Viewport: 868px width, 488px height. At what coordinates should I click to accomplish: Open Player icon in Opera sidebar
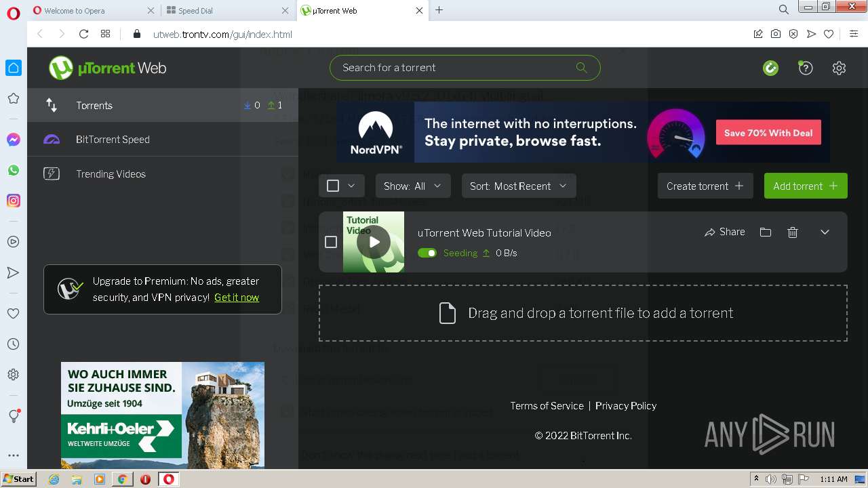(x=13, y=241)
